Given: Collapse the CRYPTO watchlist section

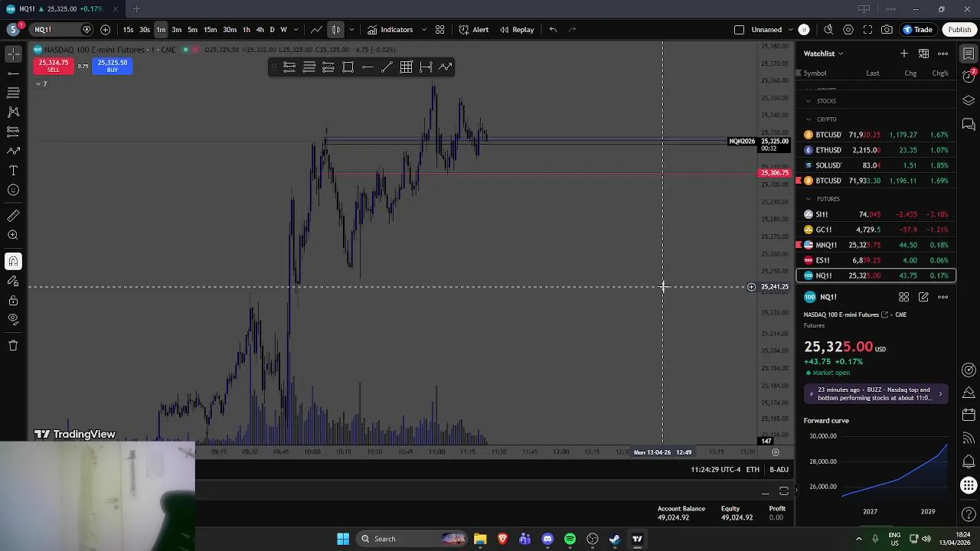Looking at the screenshot, I should click(808, 119).
